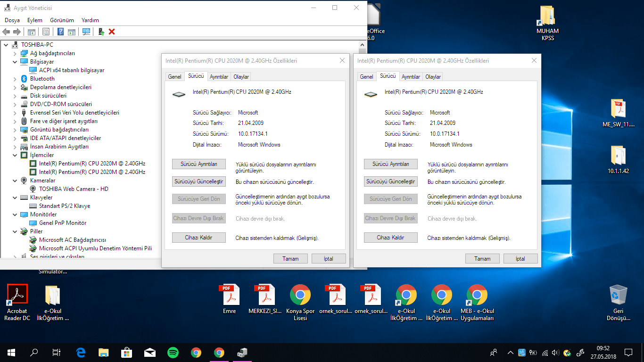Click the update driver toolbar icon
This screenshot has width=644, height=362.
[101, 32]
